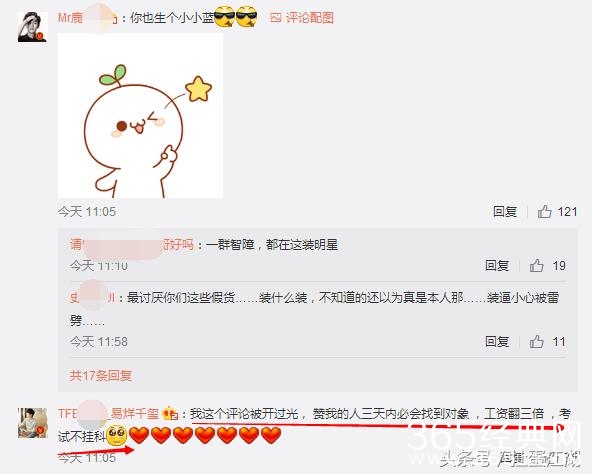Open username of 一群智障 reply author
The width and height of the screenshot is (592, 474).
coord(132,245)
